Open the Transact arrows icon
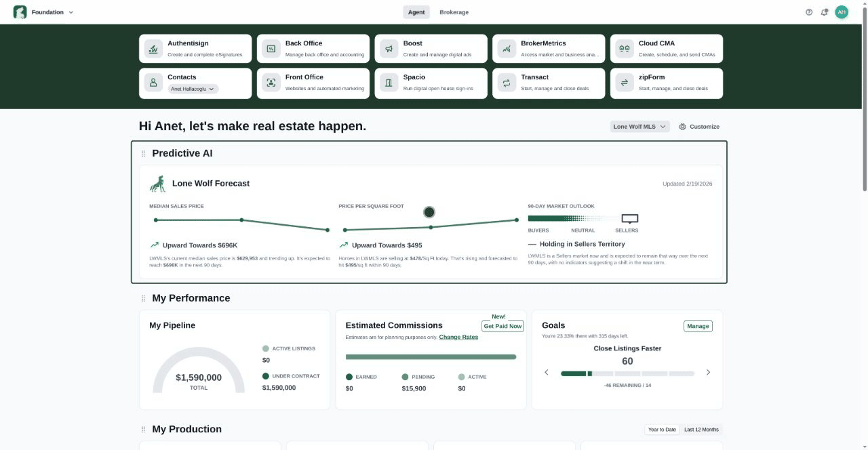 [x=507, y=83]
